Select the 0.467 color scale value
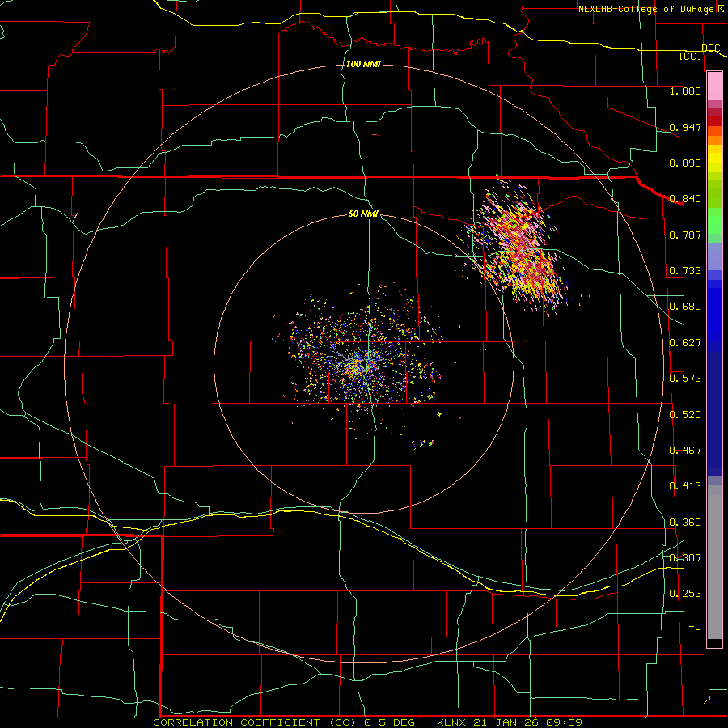The width and height of the screenshot is (728, 728). [x=685, y=450]
